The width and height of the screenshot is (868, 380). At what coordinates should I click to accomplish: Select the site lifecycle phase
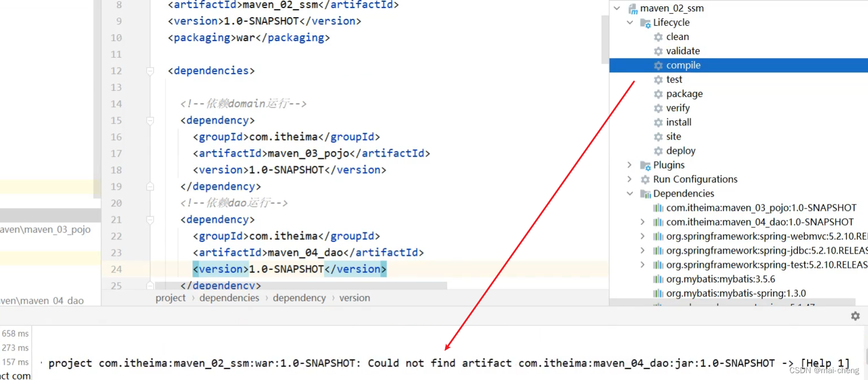pyautogui.click(x=674, y=137)
